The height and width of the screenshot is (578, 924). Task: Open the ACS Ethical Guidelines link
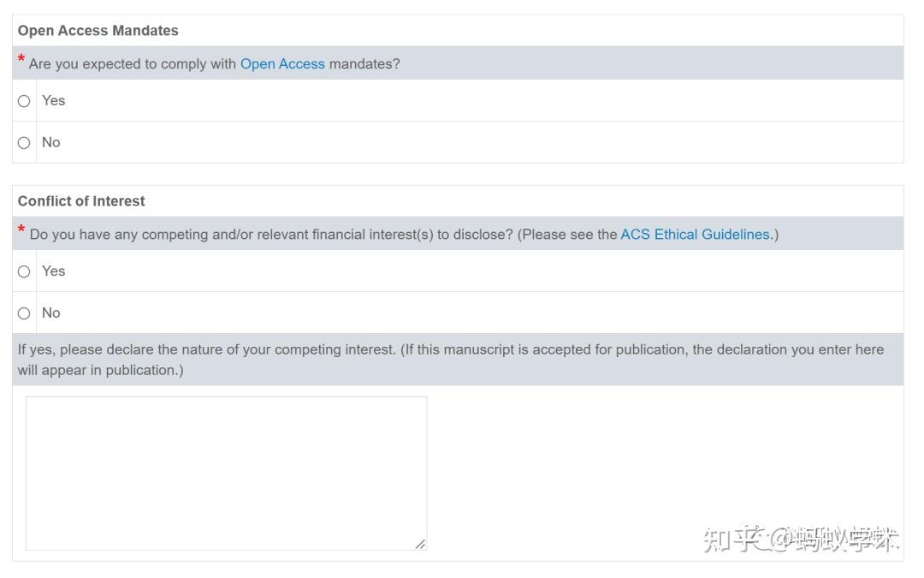(x=695, y=235)
